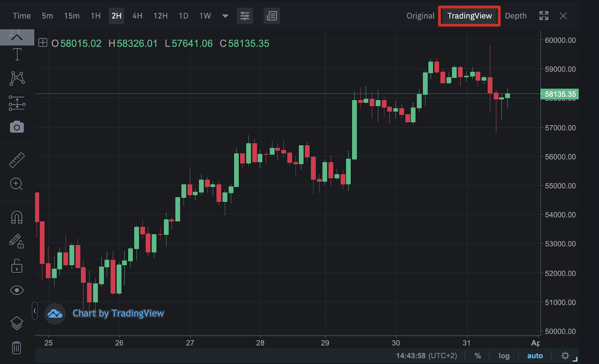Open the object tree panel
This screenshot has width=599, height=364.
272,16
